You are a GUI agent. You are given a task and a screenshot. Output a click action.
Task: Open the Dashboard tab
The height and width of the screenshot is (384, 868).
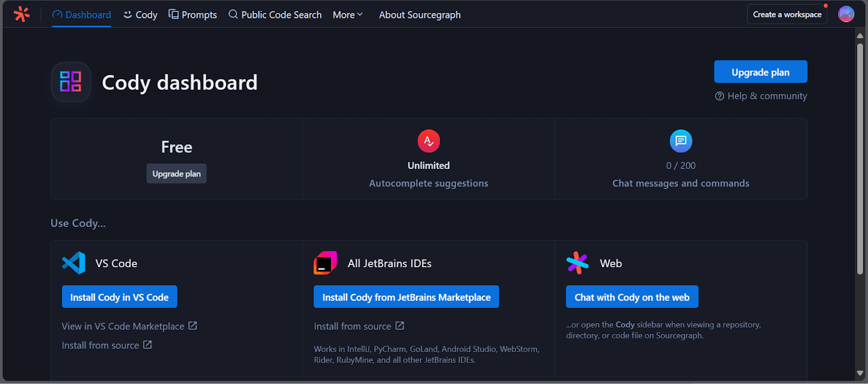tap(81, 15)
